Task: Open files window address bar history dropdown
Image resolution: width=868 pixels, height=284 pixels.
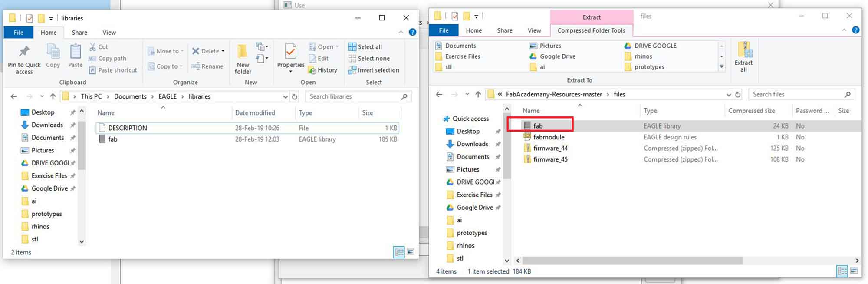Action: pyautogui.click(x=728, y=94)
